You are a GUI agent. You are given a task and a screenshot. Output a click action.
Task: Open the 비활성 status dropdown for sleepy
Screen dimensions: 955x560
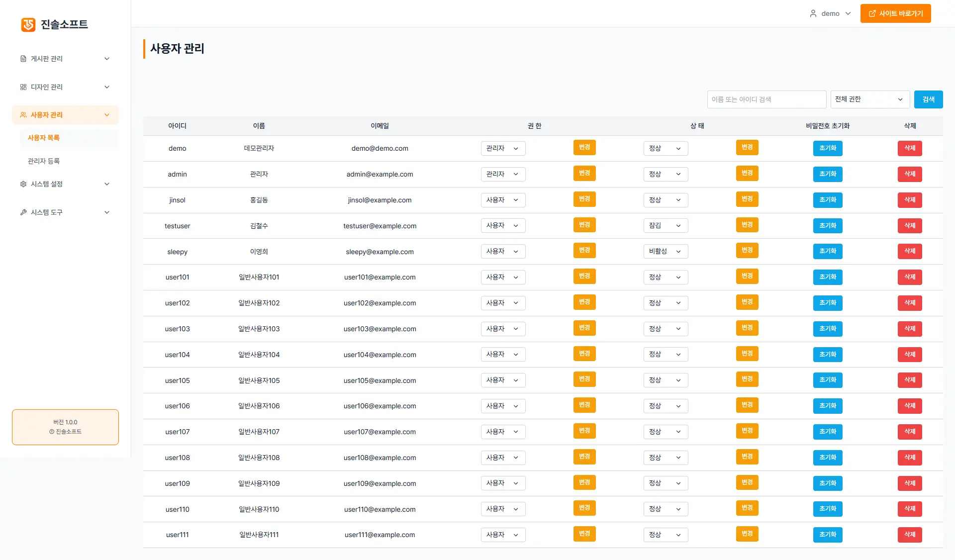coord(665,252)
